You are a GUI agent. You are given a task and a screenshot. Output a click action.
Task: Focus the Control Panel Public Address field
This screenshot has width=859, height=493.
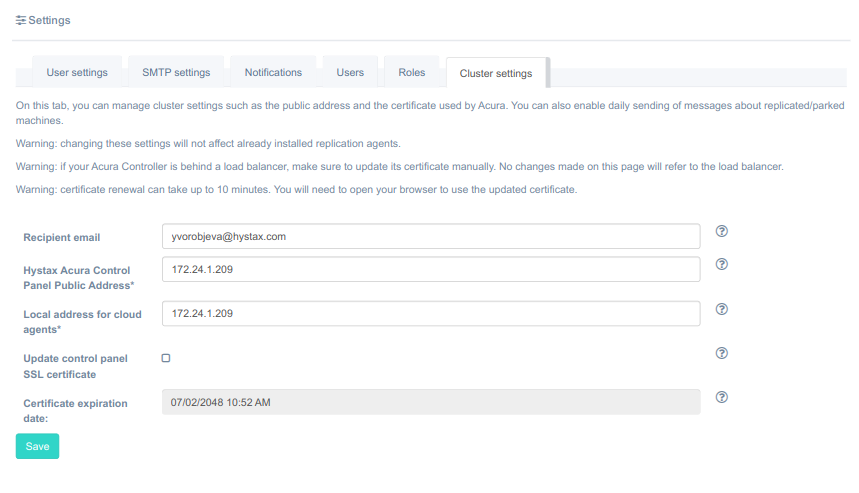point(430,270)
